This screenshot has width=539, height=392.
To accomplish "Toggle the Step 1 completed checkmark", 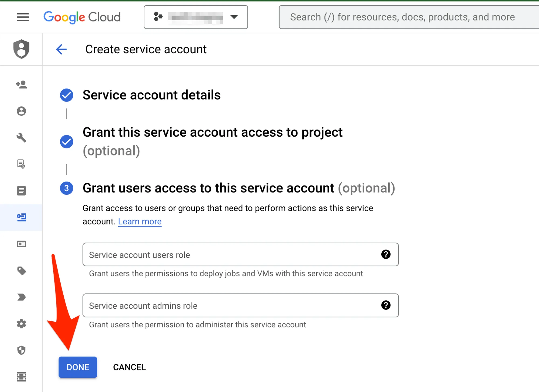I will [x=67, y=95].
